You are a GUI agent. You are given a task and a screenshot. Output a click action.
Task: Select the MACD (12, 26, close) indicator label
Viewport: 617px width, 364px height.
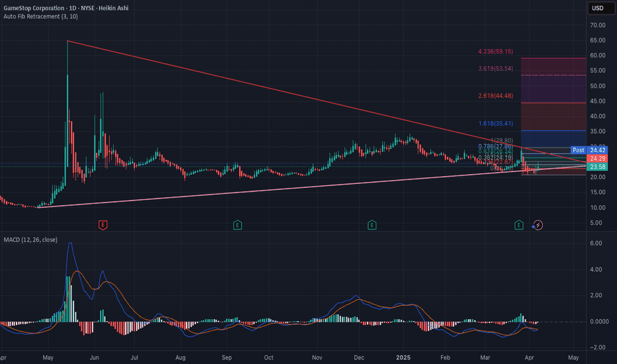click(x=30, y=240)
